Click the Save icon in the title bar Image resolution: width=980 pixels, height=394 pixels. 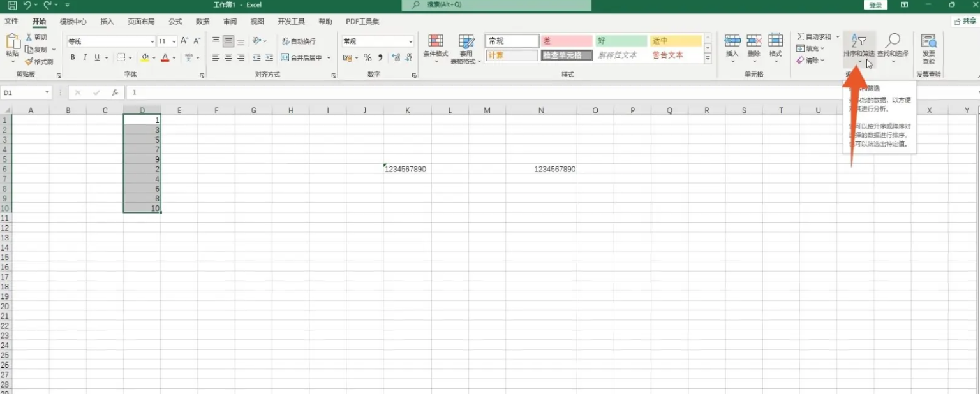[12, 5]
